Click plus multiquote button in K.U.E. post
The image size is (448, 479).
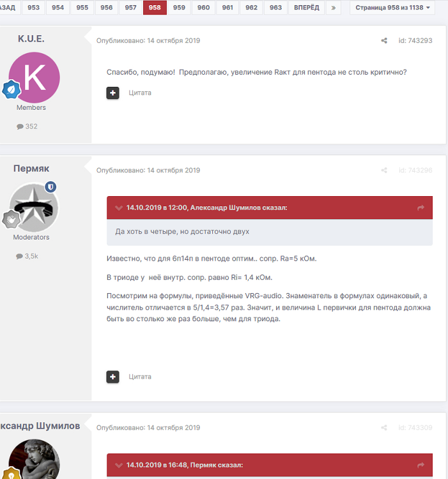(112, 93)
